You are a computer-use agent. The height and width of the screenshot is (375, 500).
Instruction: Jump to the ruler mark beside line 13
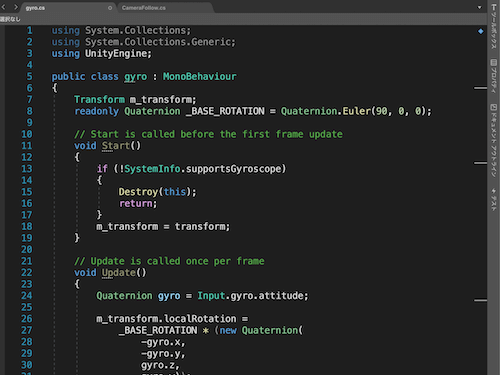point(480,163)
